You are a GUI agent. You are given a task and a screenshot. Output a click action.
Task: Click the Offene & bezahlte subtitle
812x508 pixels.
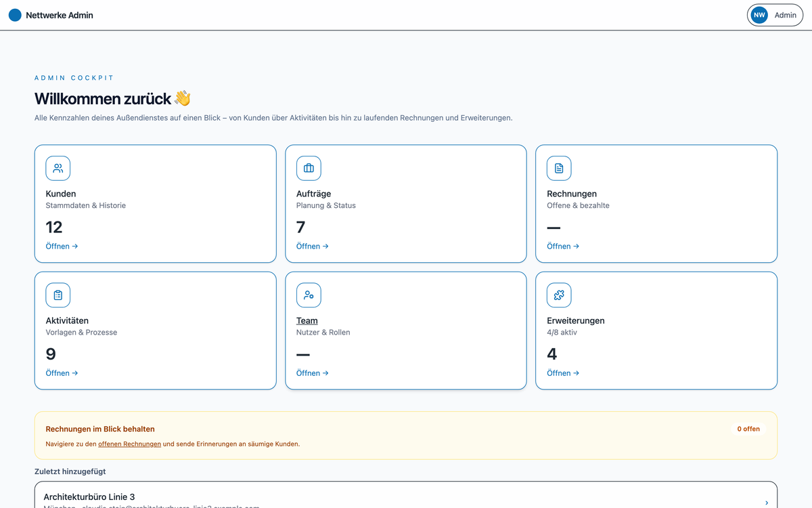578,205
